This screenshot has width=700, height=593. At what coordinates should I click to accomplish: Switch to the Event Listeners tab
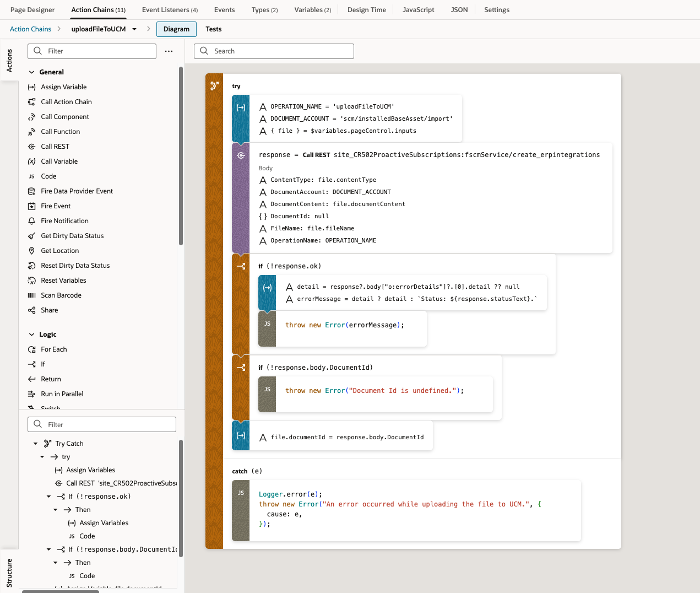pos(170,10)
